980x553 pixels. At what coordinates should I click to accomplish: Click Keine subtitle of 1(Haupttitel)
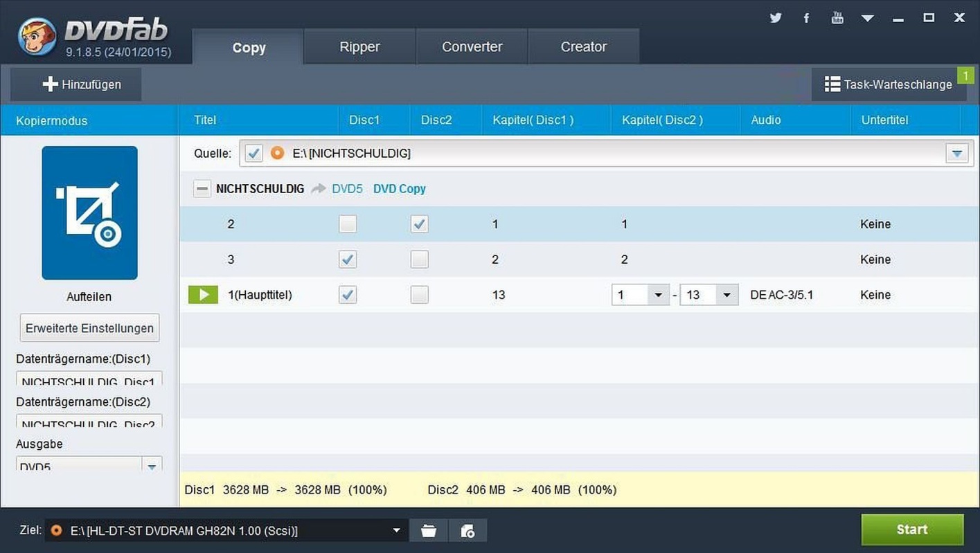pos(875,295)
